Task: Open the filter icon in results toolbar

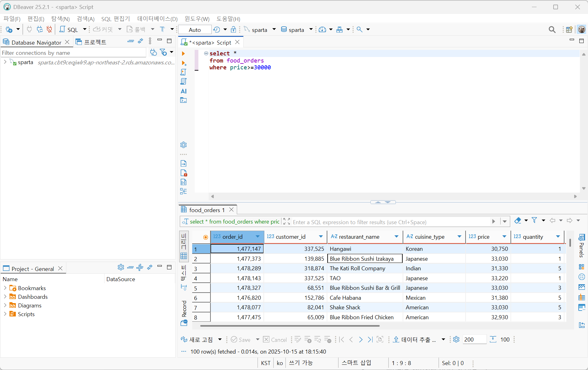Action: [535, 220]
